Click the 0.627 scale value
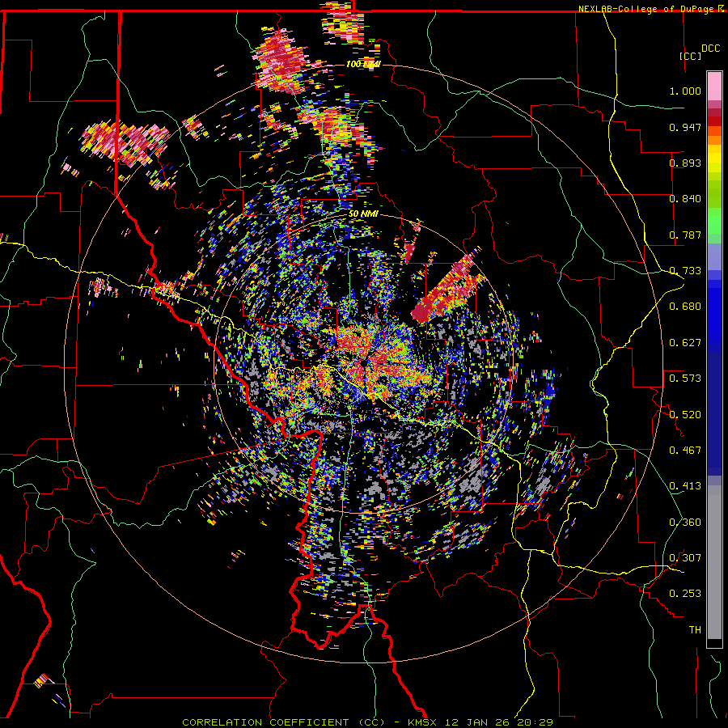The height and width of the screenshot is (728, 728). click(x=685, y=343)
